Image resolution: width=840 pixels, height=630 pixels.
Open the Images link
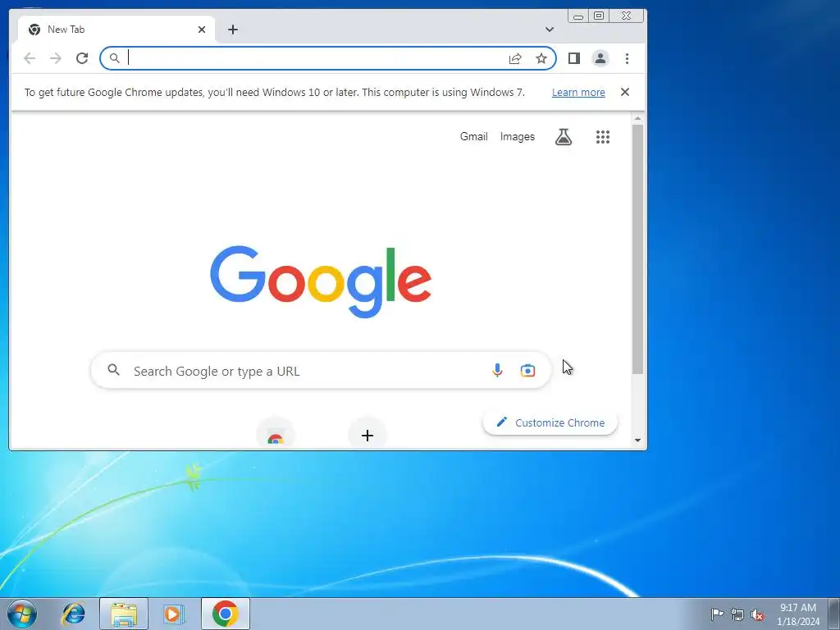tap(518, 137)
